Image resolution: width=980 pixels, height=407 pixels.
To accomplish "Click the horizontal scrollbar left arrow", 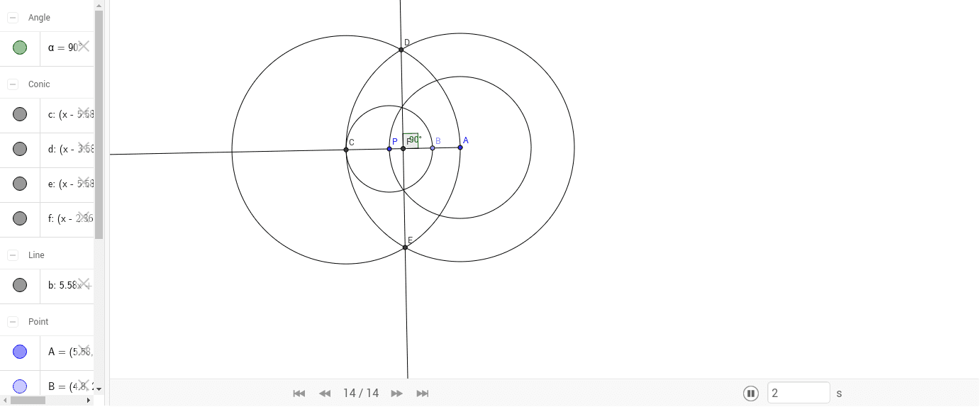I will pyautogui.click(x=4, y=400).
